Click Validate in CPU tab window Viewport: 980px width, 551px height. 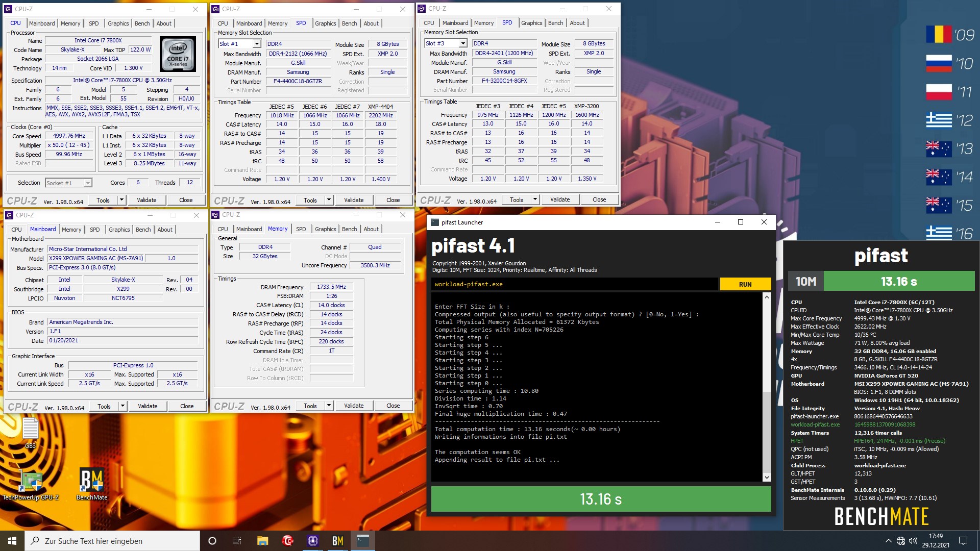146,200
